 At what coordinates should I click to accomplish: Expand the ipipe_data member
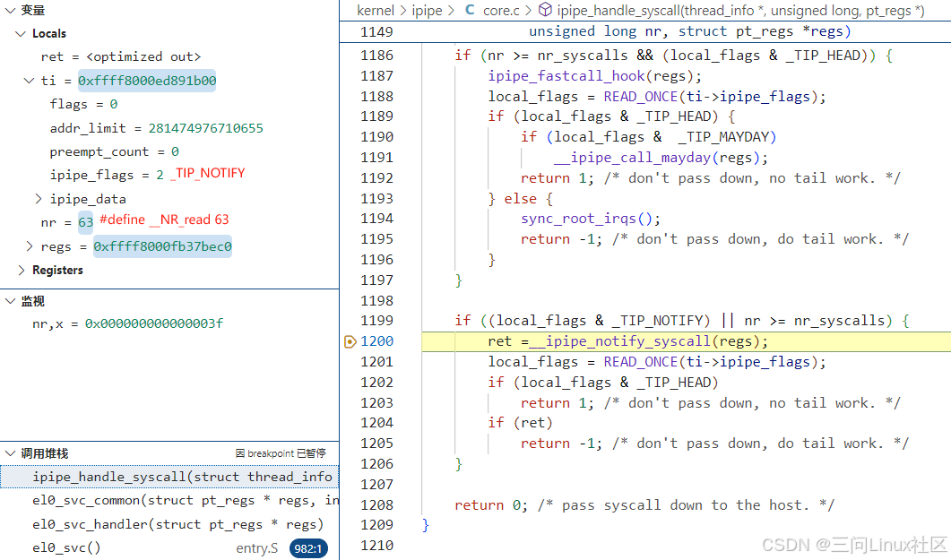coord(39,199)
